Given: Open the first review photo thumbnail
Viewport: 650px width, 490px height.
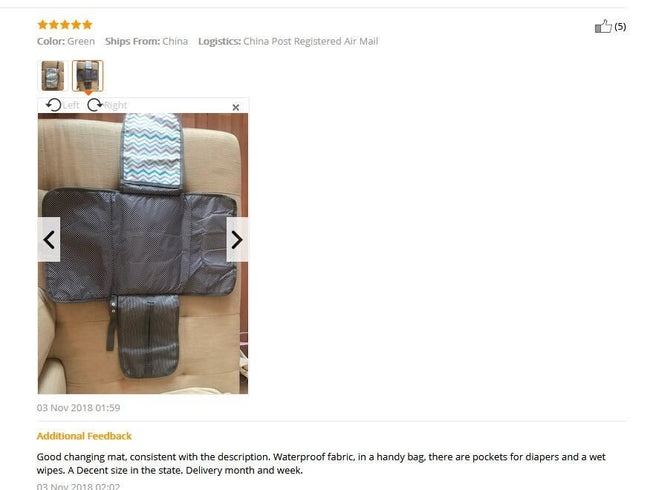Looking at the screenshot, I should [x=53, y=76].
